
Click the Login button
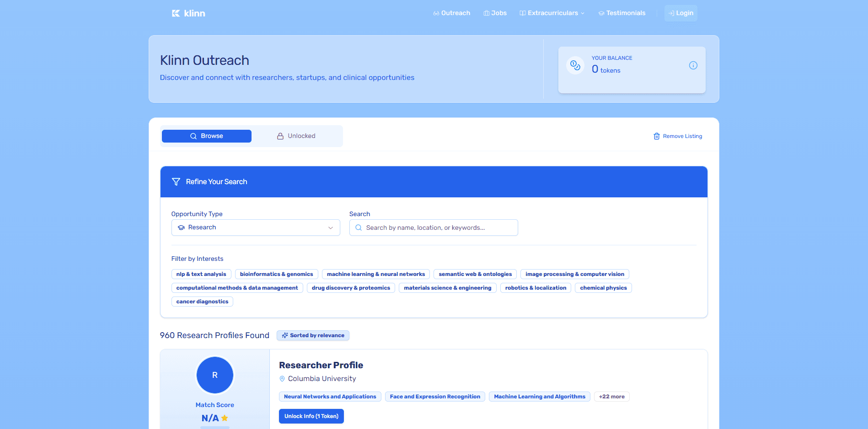point(680,13)
